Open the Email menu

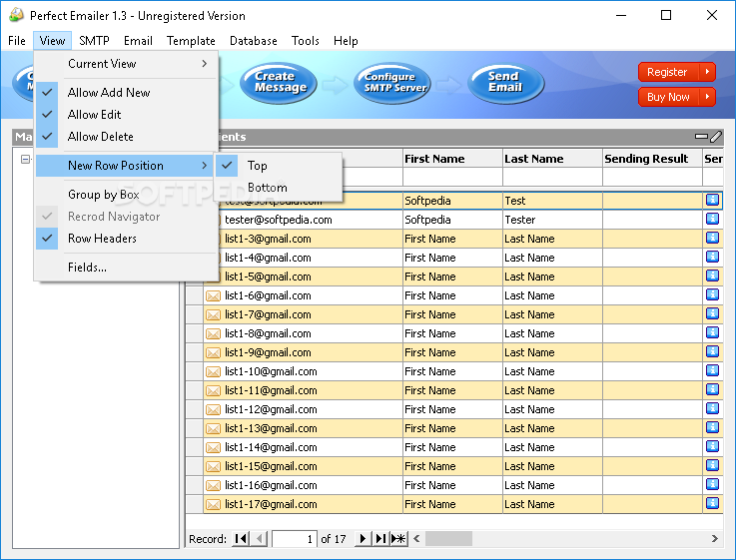(x=138, y=41)
